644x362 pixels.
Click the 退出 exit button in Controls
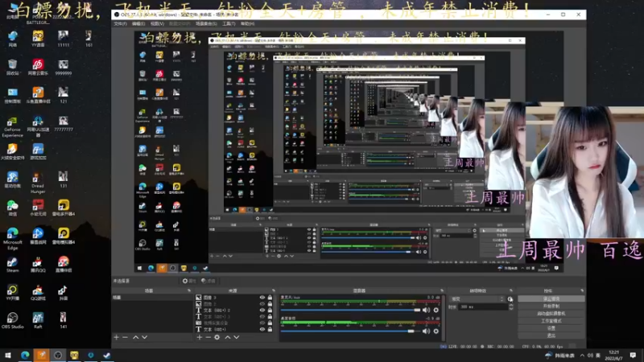click(x=551, y=335)
